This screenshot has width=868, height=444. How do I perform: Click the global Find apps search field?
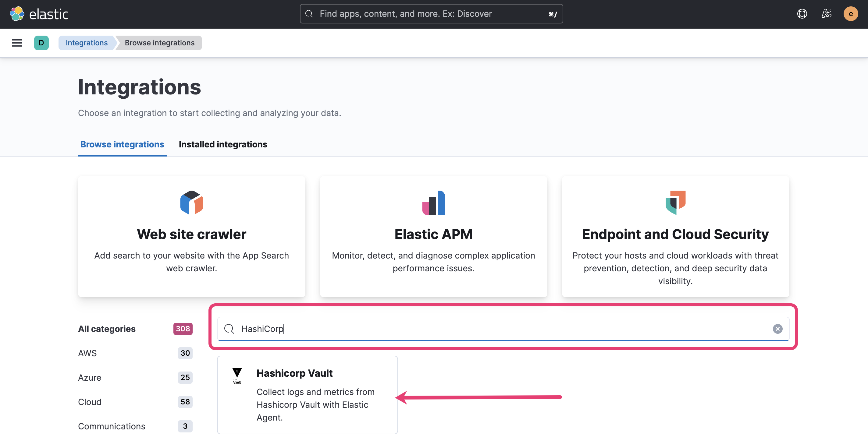[431, 13]
